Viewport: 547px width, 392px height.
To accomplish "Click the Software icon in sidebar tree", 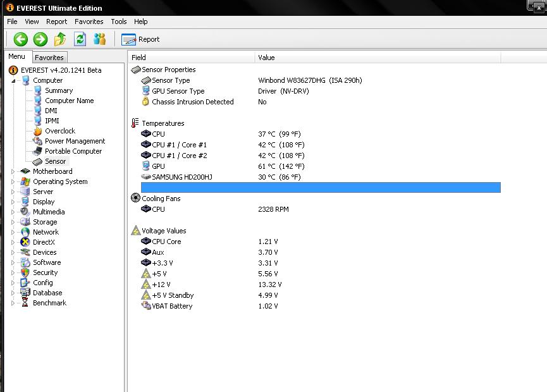I will click(25, 262).
